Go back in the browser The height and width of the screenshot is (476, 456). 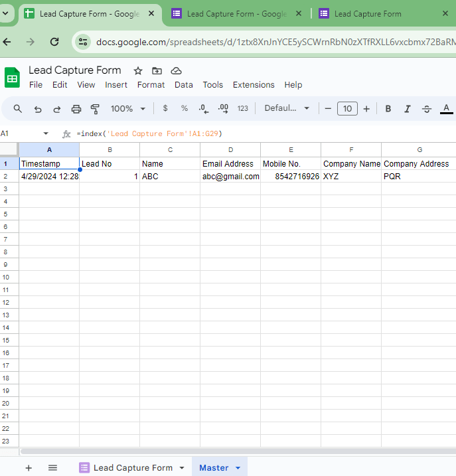coord(7,42)
